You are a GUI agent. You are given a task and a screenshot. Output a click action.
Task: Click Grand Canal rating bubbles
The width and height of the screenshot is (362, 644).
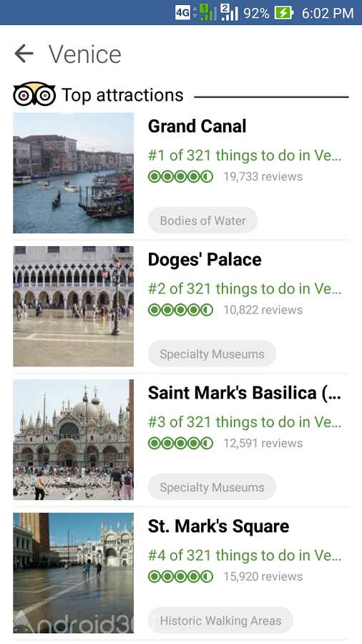pos(180,177)
